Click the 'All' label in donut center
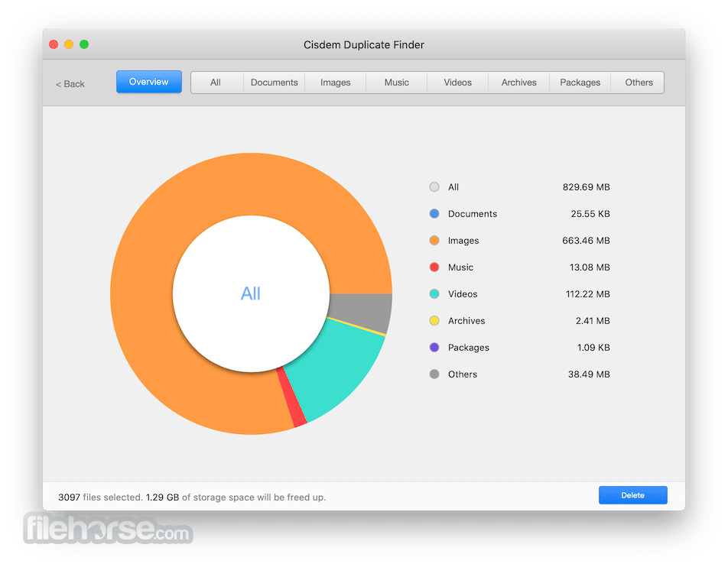Viewport: 728px width, 567px height. pyautogui.click(x=251, y=293)
